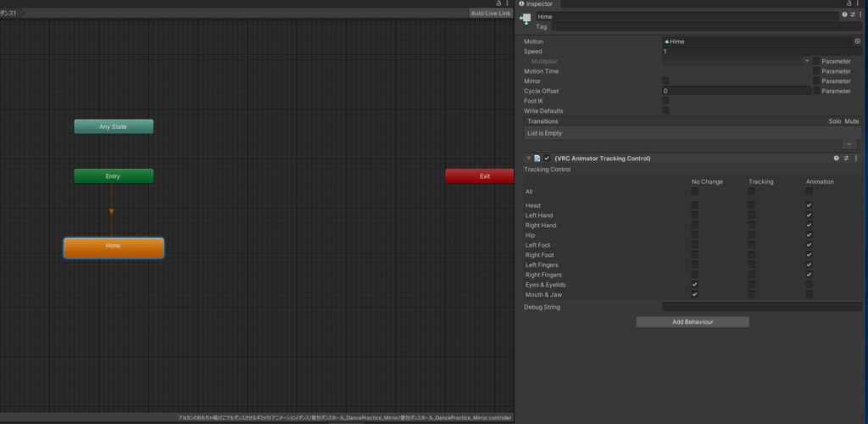Click the Debug String input field
The width and height of the screenshot is (868, 424).
762,307
